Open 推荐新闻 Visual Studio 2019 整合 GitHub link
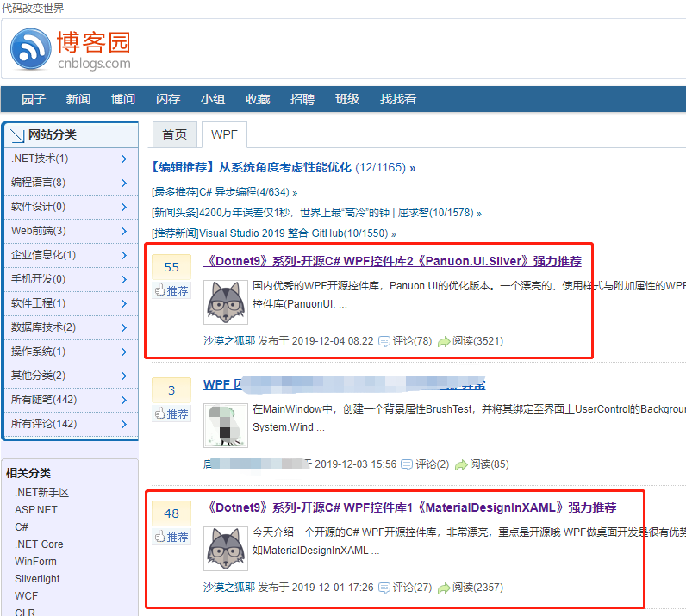 (x=273, y=233)
